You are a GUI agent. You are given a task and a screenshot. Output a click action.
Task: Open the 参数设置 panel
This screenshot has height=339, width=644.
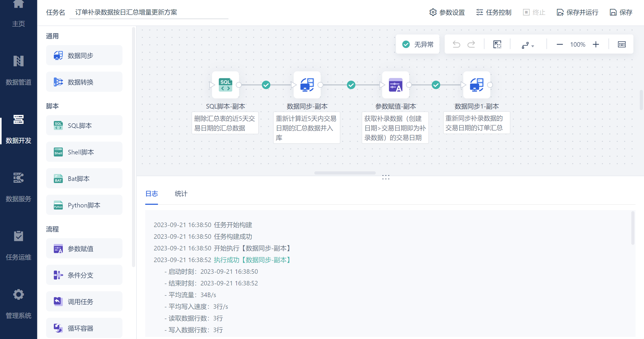pyautogui.click(x=447, y=12)
